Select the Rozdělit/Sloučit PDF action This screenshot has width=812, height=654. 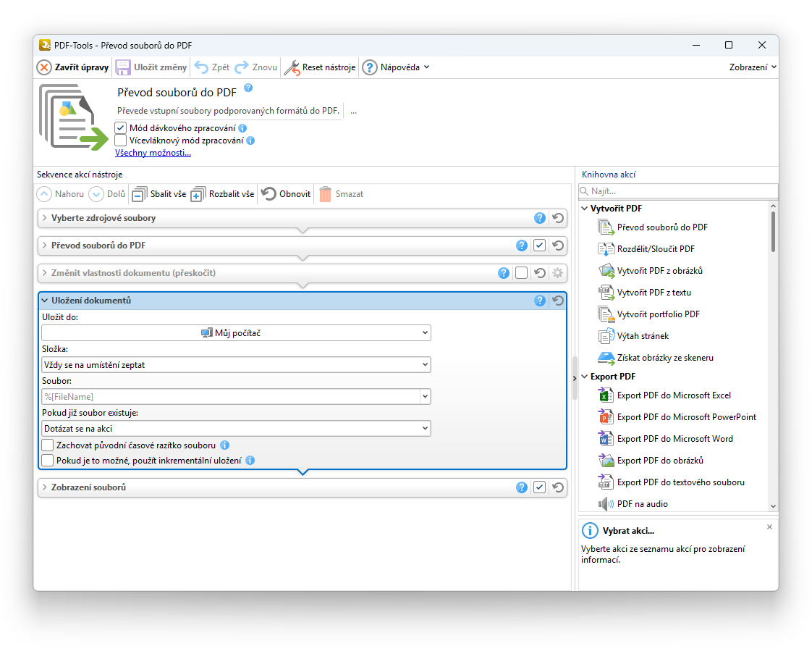point(647,248)
